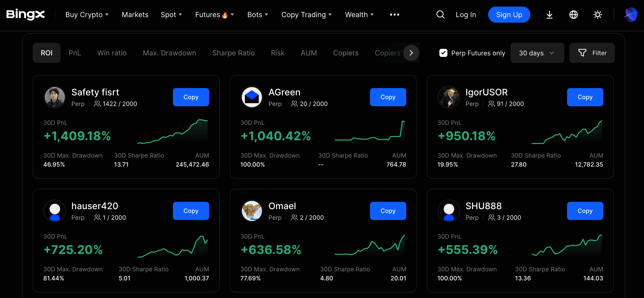The height and width of the screenshot is (298, 644).
Task: Open the language/globe selector icon
Action: click(x=574, y=15)
